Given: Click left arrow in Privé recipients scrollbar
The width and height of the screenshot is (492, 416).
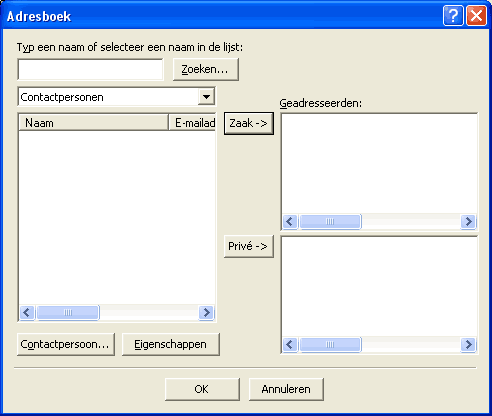Looking at the screenshot, I should (290, 344).
